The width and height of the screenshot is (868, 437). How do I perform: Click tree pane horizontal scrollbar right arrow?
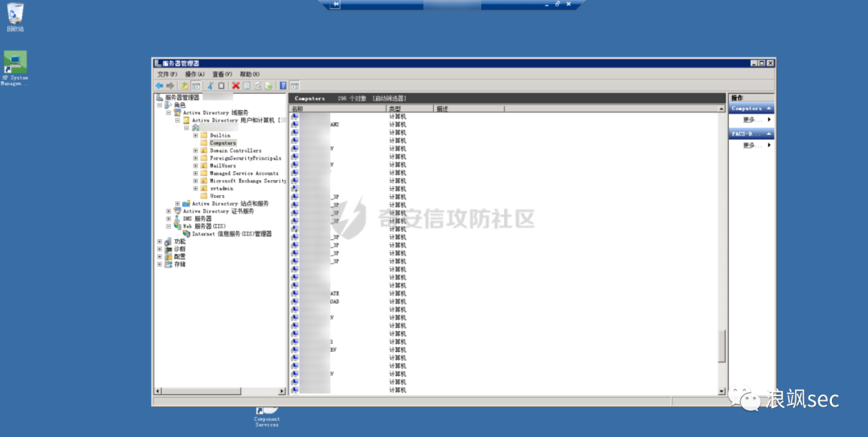(282, 391)
